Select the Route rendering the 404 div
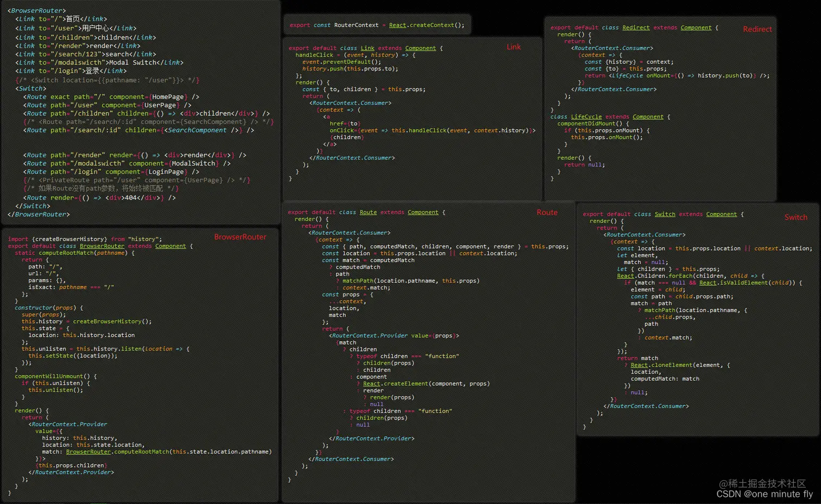This screenshot has width=821, height=504. pos(99,198)
